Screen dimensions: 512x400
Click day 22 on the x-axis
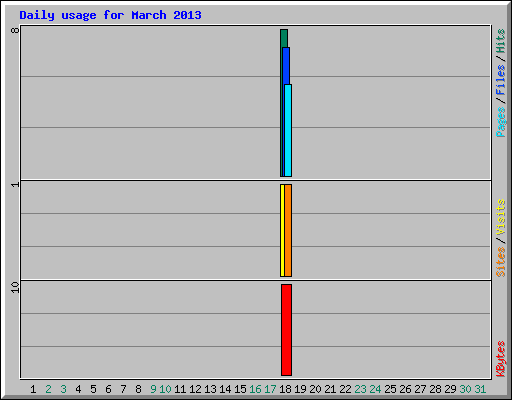click(345, 389)
